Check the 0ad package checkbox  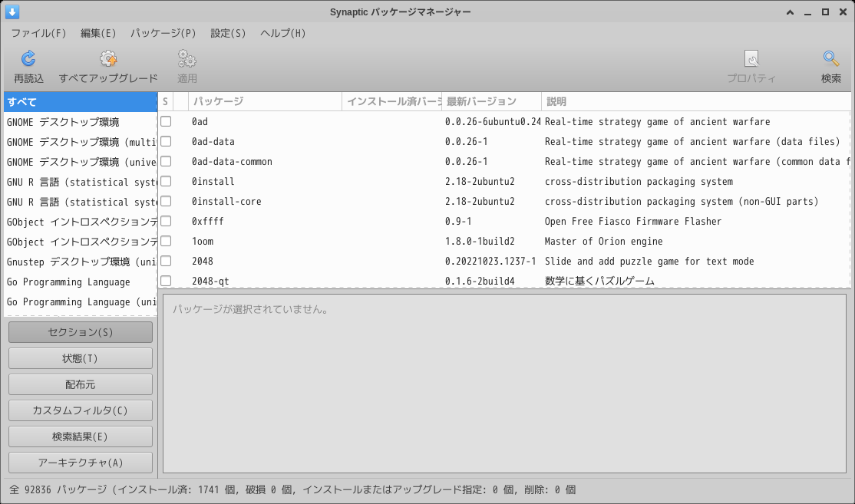[x=165, y=121]
